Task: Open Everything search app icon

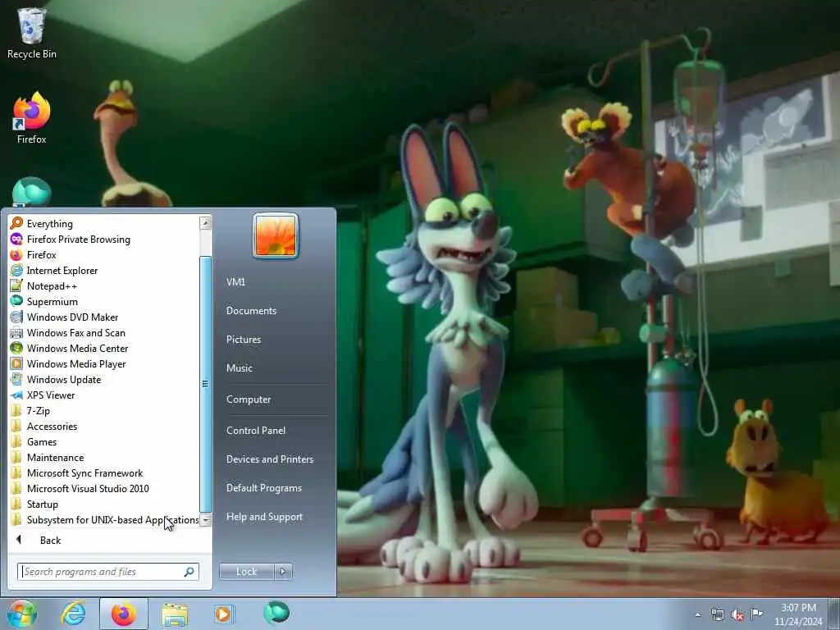Action: click(x=16, y=223)
